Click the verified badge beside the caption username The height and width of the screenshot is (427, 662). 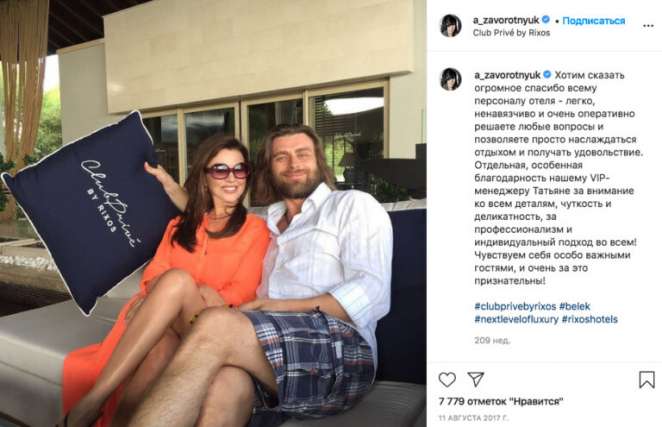[x=547, y=75]
